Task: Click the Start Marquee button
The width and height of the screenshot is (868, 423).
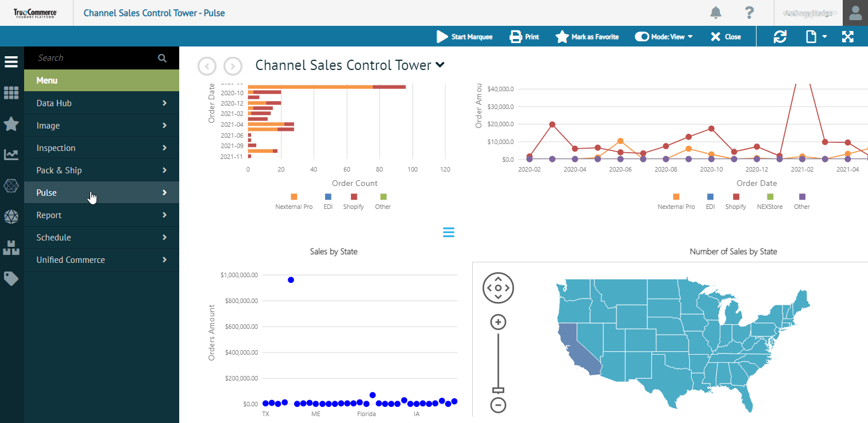Action: [465, 36]
